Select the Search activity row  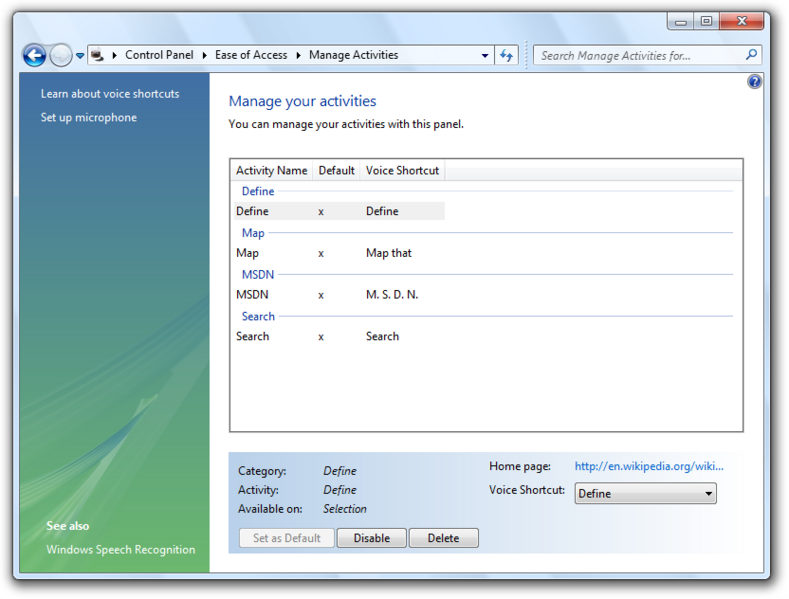click(340, 337)
